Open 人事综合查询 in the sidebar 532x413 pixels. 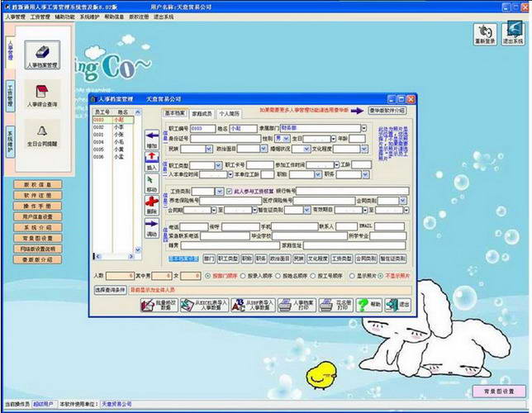pyautogui.click(x=42, y=96)
